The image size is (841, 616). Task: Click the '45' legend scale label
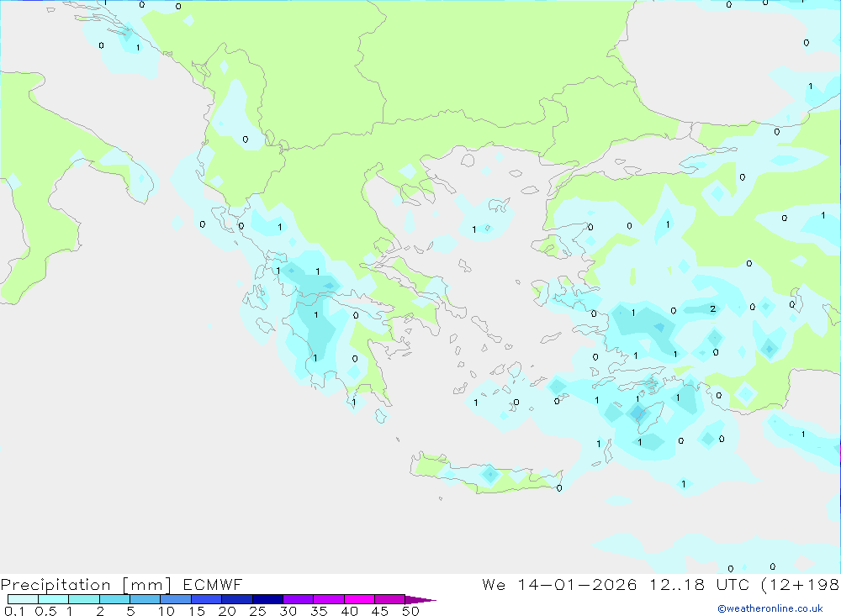380,611
